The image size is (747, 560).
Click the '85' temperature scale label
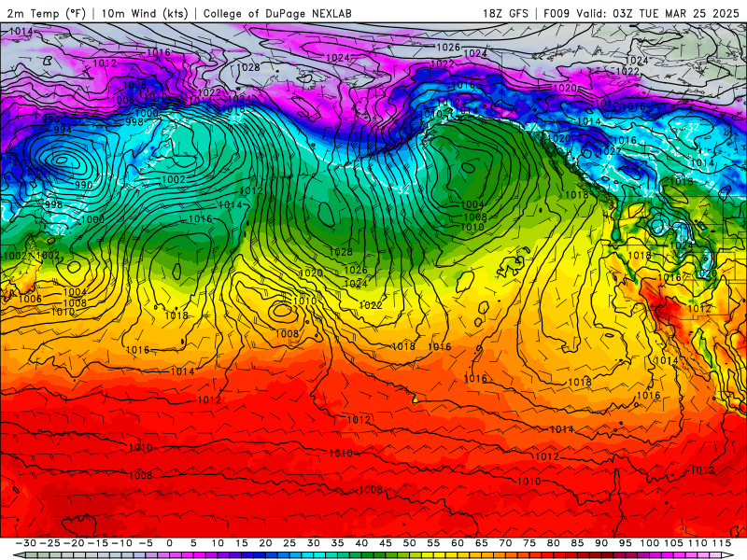(x=577, y=543)
